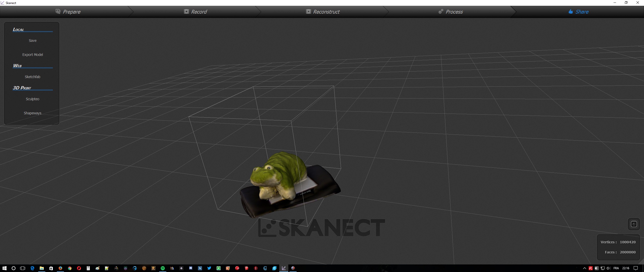Go to the Reconstruct tab
Screen dimensions: 644x272
click(323, 12)
